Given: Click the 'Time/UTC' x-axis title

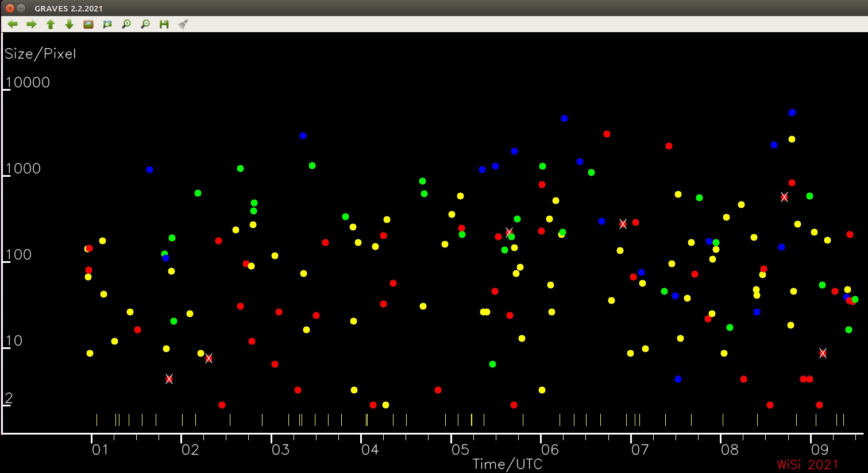Looking at the screenshot, I should (507, 464).
